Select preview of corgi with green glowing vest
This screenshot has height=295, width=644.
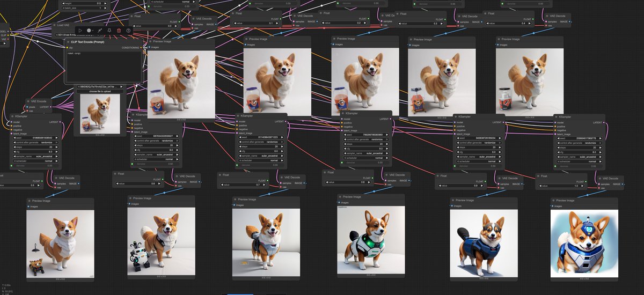[371, 240]
